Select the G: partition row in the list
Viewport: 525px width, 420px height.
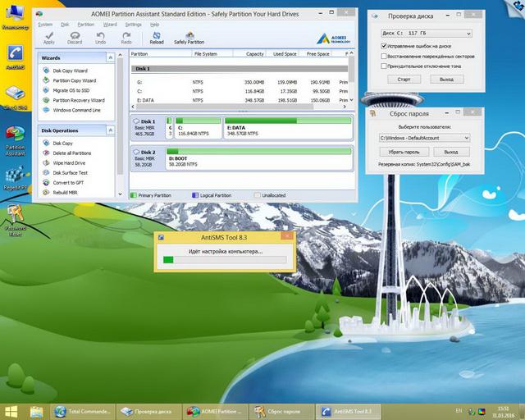pos(239,82)
